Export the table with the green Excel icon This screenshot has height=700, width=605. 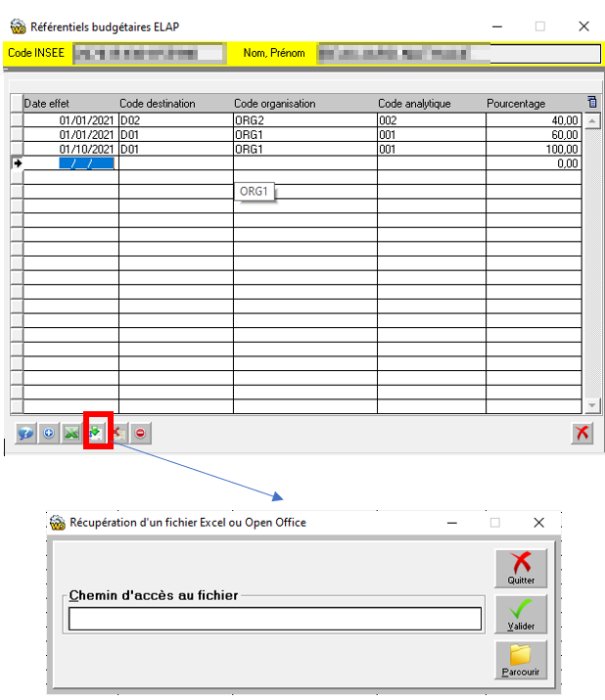[71, 433]
